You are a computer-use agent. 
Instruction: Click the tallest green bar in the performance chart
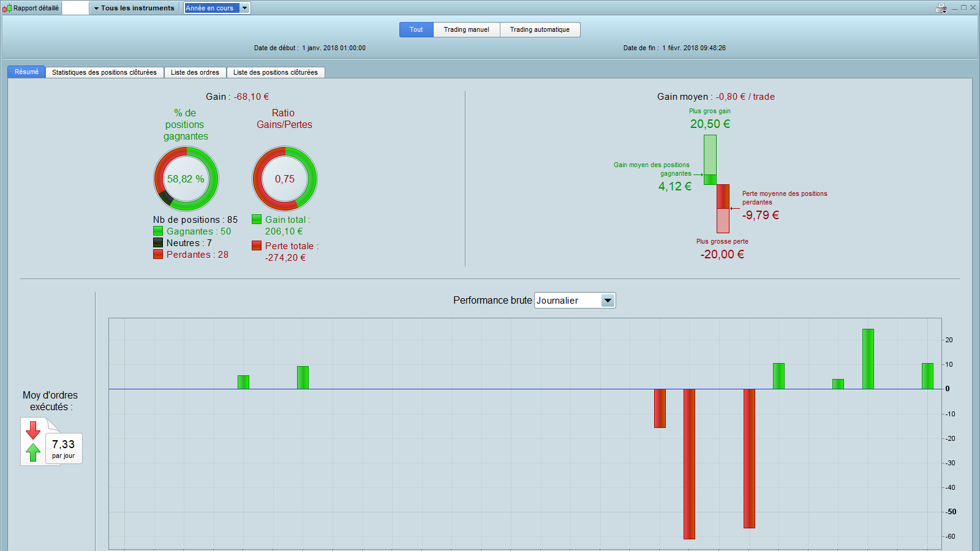click(x=868, y=359)
